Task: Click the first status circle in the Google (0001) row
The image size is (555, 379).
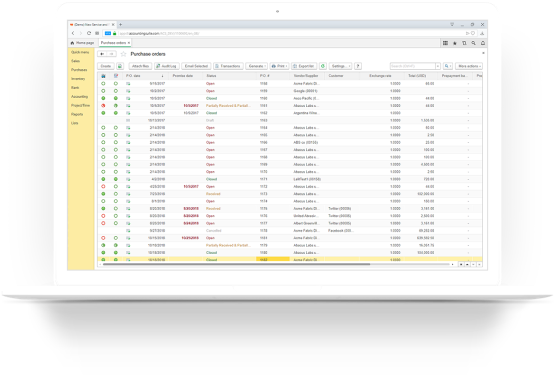Action: pyautogui.click(x=103, y=91)
